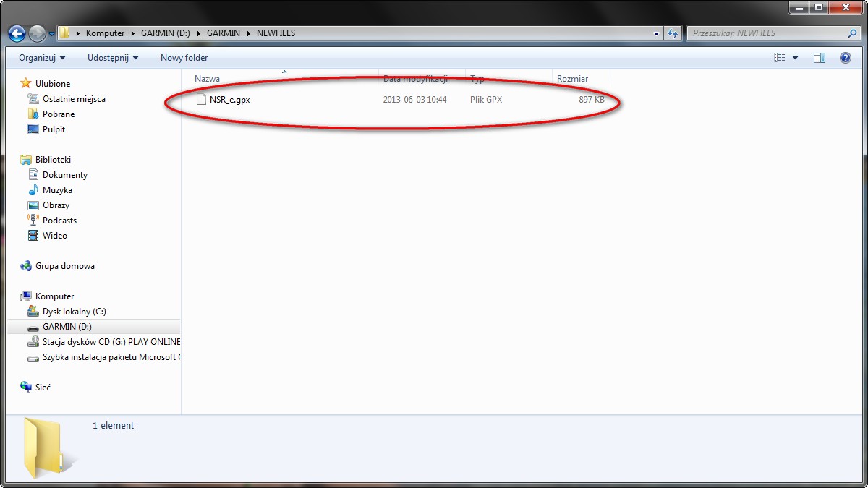Image resolution: width=868 pixels, height=488 pixels.
Task: Click the GARMIN (D:) drive icon in sidebar
Action: pos(33,327)
